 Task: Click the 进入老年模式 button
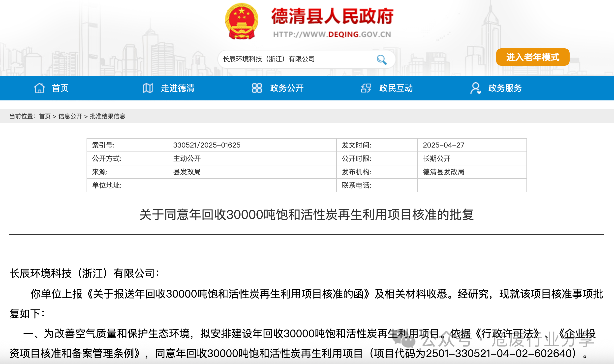coord(533,57)
